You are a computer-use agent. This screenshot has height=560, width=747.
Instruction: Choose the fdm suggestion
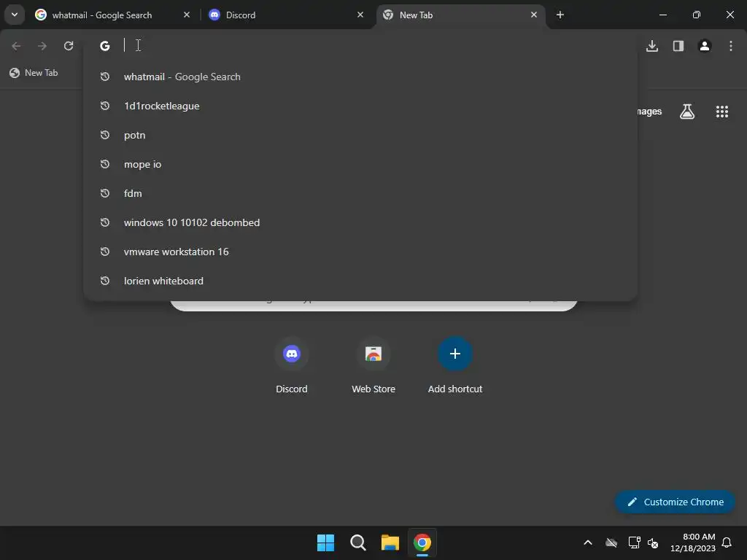(x=360, y=193)
